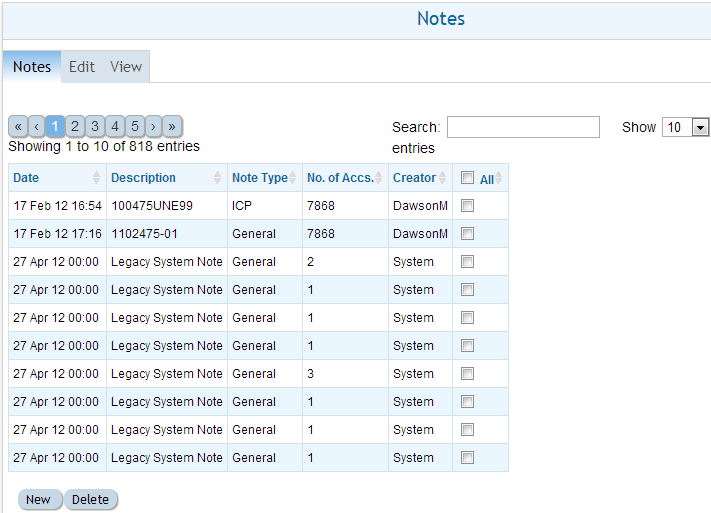Select checkbox for 1102475-01 note row
The width and height of the screenshot is (711, 513).
[x=467, y=234]
